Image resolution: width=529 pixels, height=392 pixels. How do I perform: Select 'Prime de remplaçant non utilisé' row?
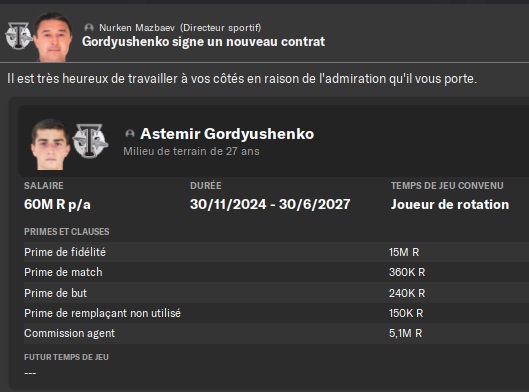(x=276, y=313)
